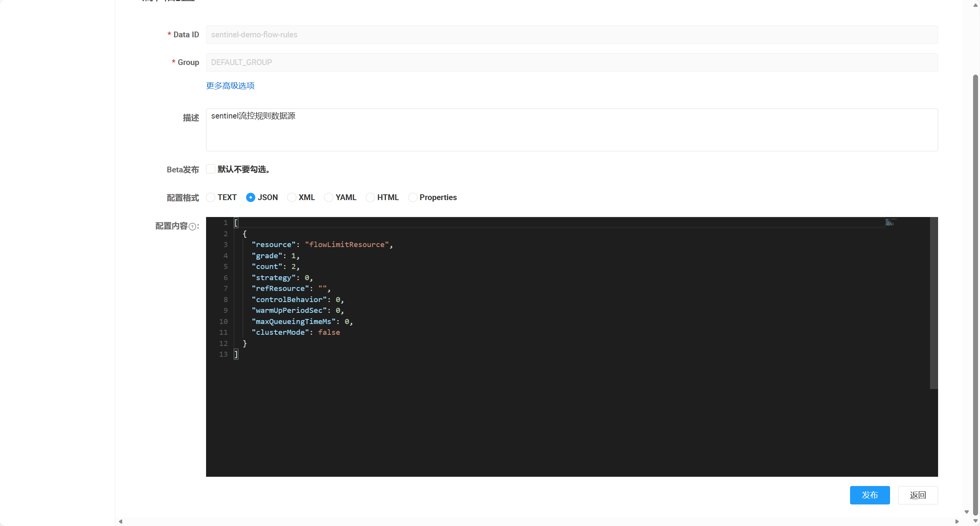Click line 3 resource entry in editor
Viewport: 980px width, 526px height.
point(322,245)
